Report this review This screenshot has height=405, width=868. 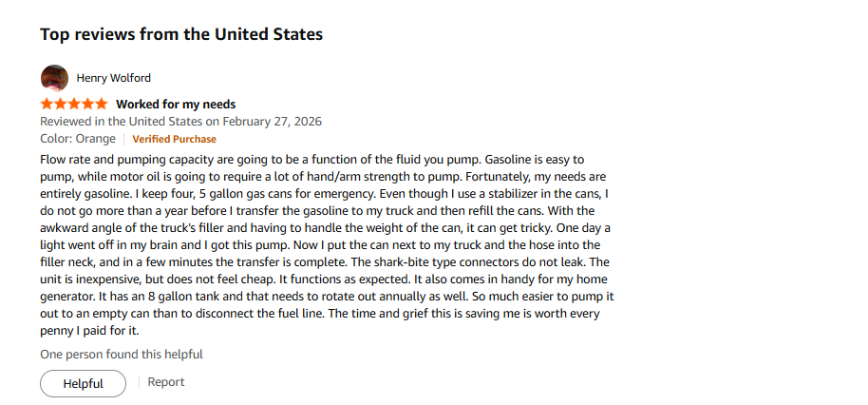coord(166,382)
